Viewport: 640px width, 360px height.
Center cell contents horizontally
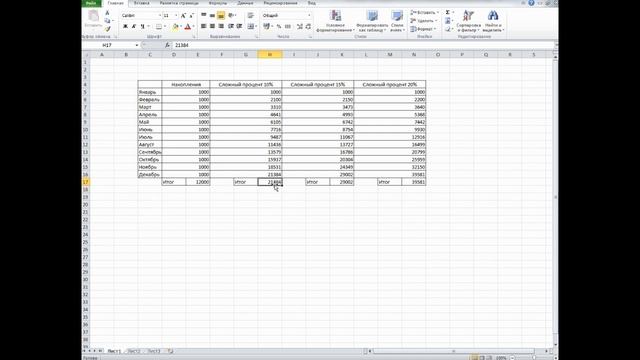212,27
